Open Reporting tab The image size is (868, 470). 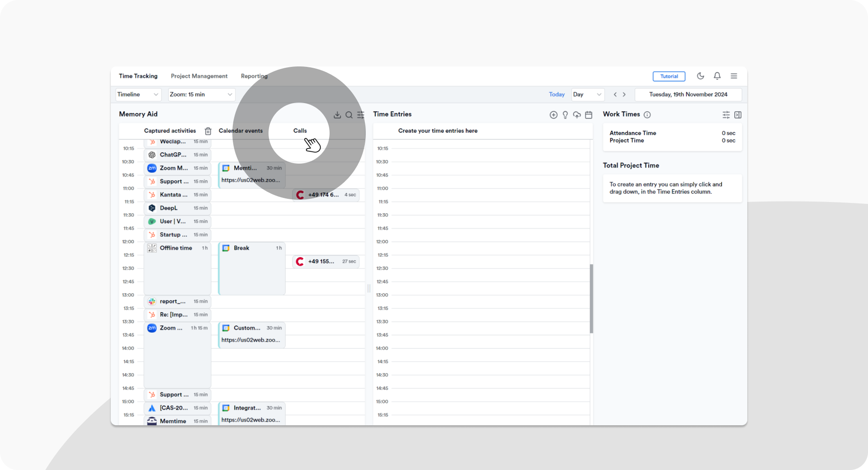click(x=254, y=76)
